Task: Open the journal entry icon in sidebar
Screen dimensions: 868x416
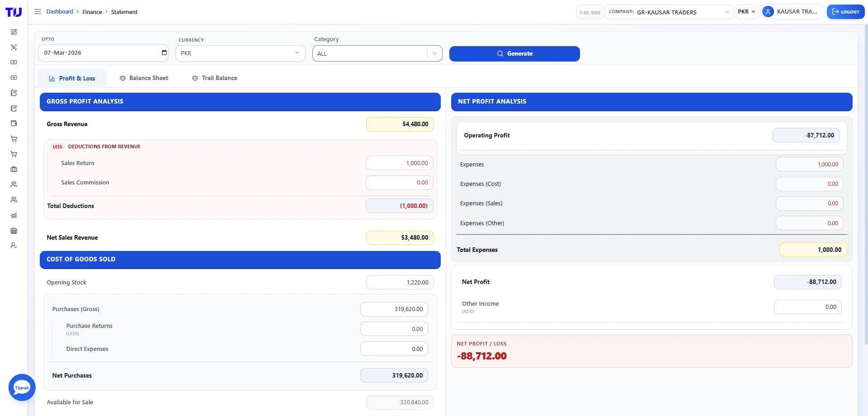Action: point(14,93)
